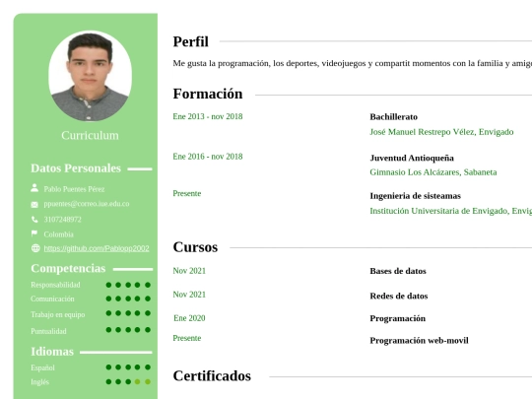Click the circular profile photo
This screenshot has width=532, height=399.
point(90,76)
